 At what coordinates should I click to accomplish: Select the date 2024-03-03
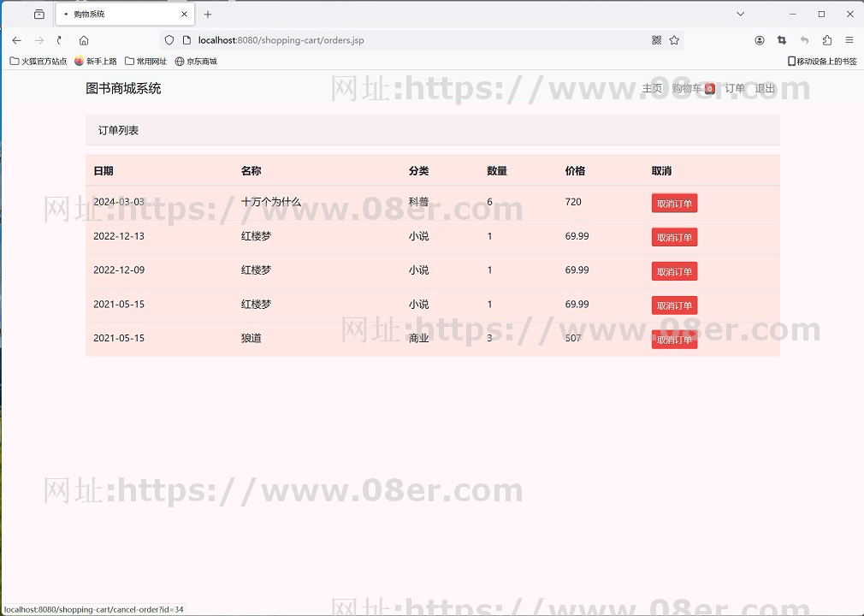point(119,202)
